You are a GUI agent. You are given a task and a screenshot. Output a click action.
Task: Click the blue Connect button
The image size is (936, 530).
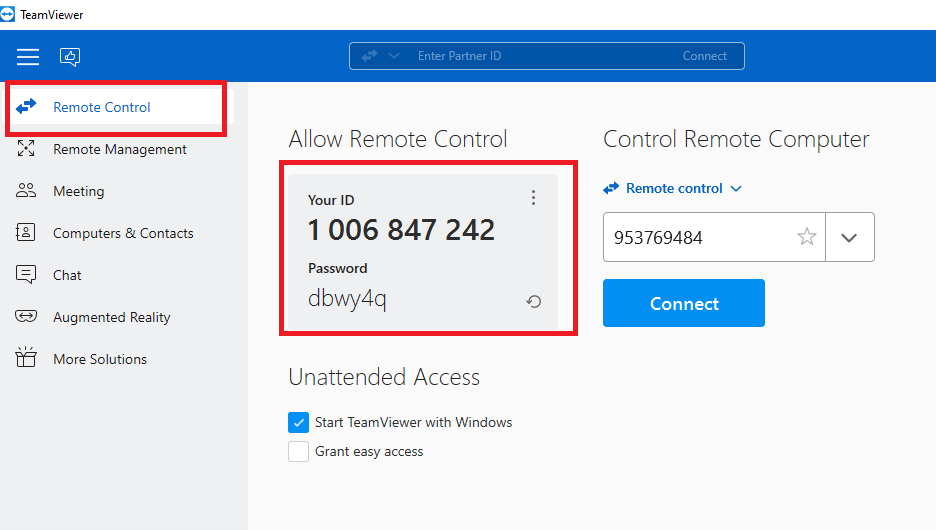click(683, 303)
